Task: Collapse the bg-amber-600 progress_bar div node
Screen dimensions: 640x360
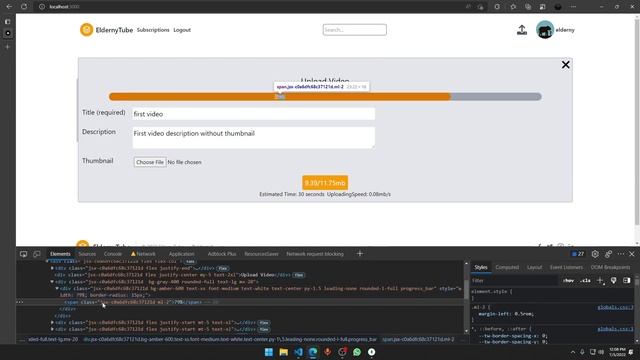Action: [57, 288]
